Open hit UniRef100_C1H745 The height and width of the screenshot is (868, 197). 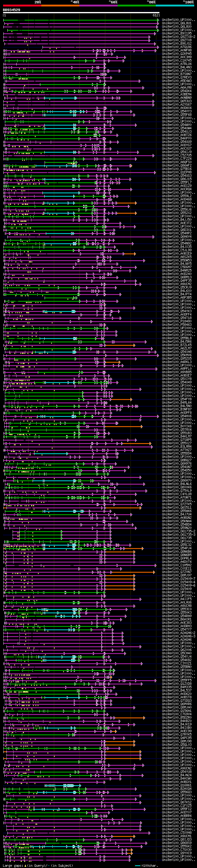coord(177,60)
